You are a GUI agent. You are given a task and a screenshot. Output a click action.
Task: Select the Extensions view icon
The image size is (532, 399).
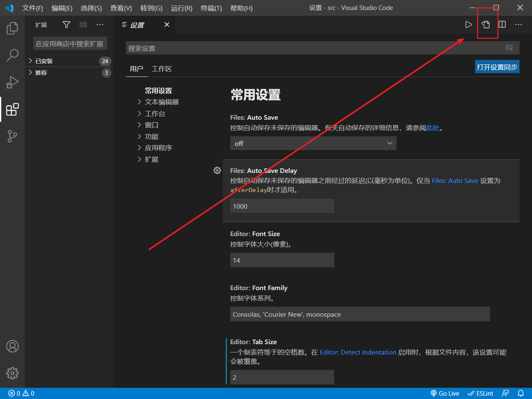[12, 109]
